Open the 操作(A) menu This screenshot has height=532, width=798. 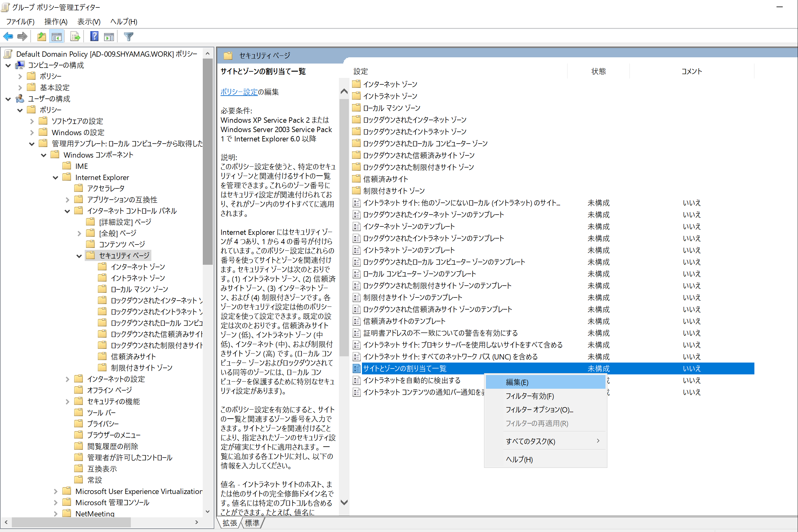(x=56, y=22)
